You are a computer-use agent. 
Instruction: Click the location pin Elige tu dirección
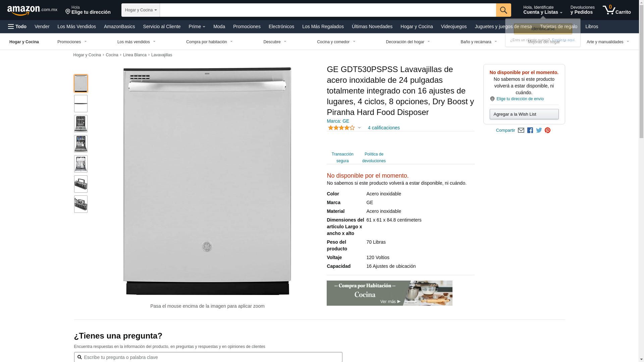(88, 10)
